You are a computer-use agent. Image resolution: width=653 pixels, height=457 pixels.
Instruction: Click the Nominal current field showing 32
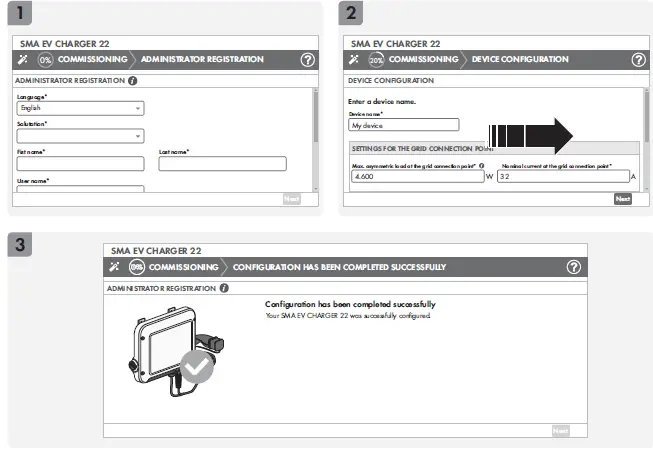coord(563,176)
